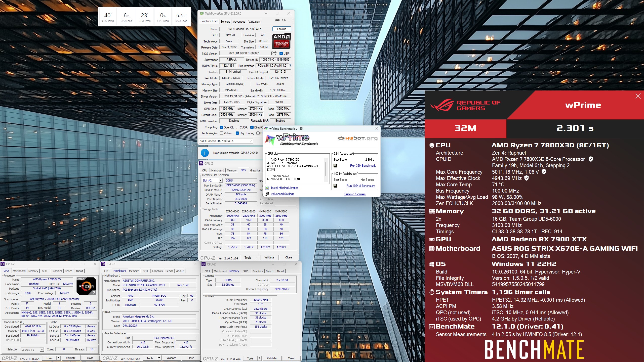Switch to the Sensors tab in GPU-Z
Viewport: 644px width, 362px height.
click(x=225, y=22)
